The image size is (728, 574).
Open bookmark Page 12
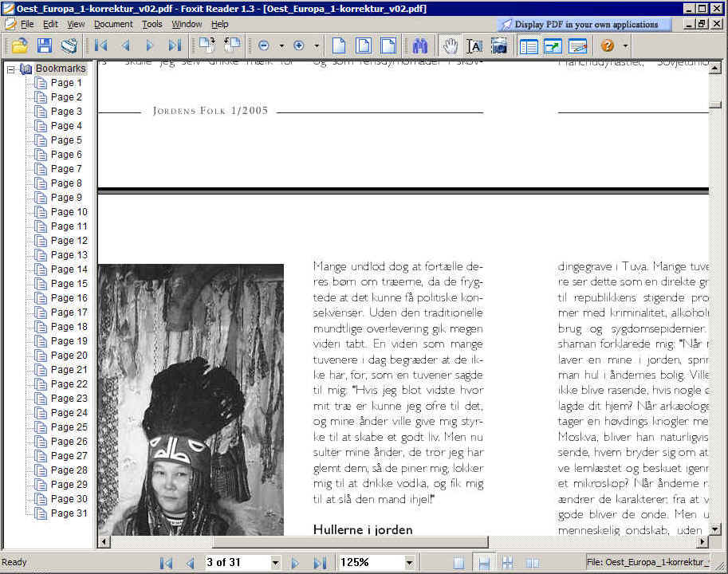tap(69, 241)
